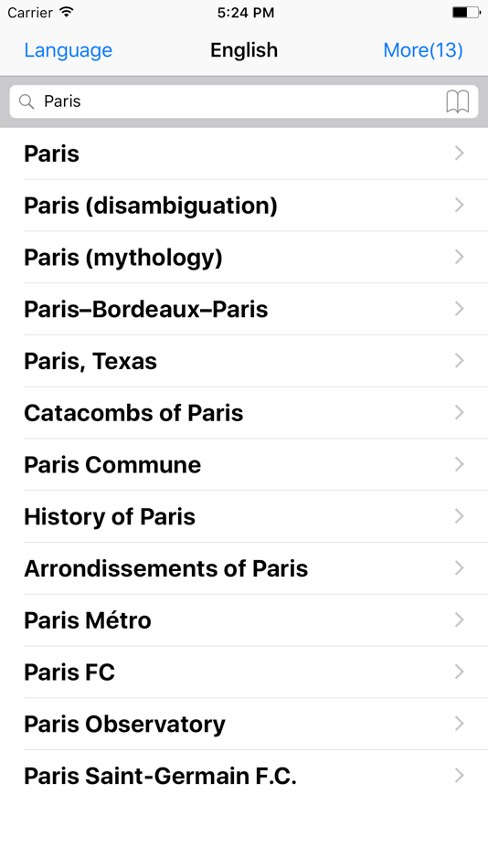
Task: Open Paris–Bordeaux–Paris article
Action: [244, 309]
